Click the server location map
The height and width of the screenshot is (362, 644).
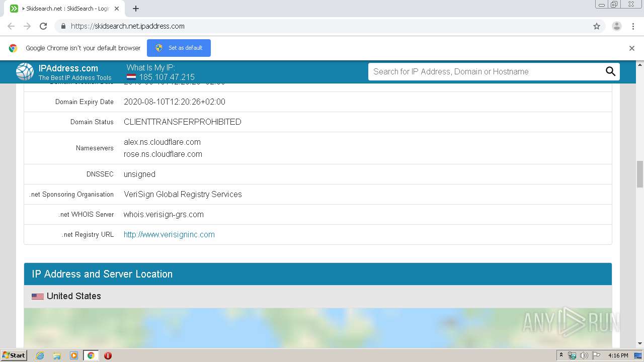pyautogui.click(x=317, y=327)
